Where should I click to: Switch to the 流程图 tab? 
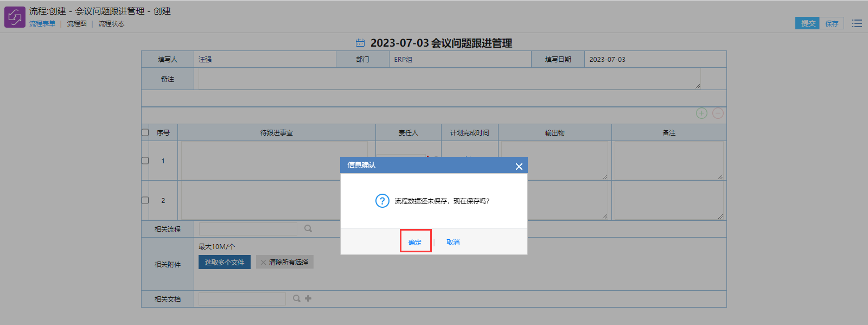coord(76,24)
